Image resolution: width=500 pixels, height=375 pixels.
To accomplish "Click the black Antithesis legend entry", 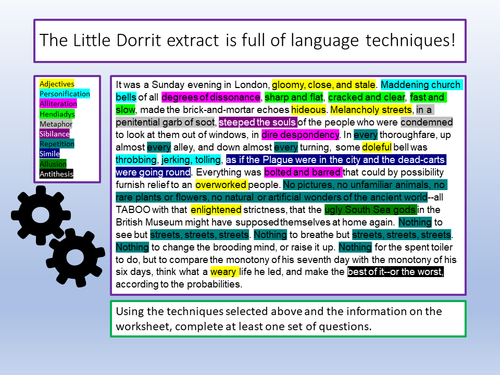I will (x=56, y=174).
